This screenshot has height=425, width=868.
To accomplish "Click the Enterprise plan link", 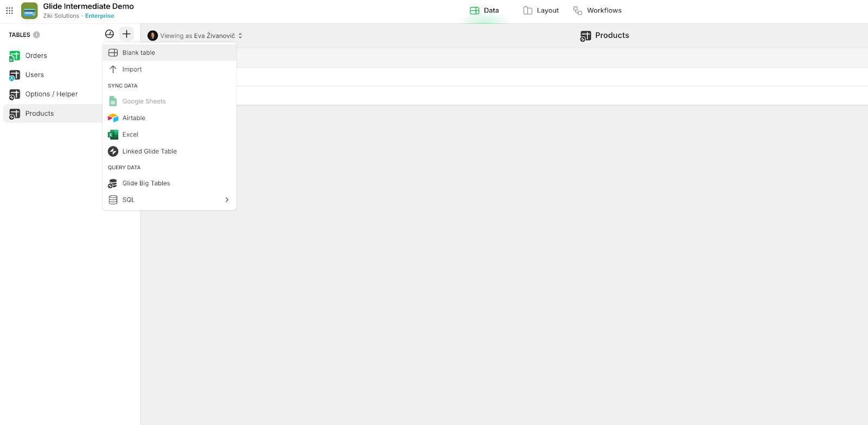I will click(99, 16).
